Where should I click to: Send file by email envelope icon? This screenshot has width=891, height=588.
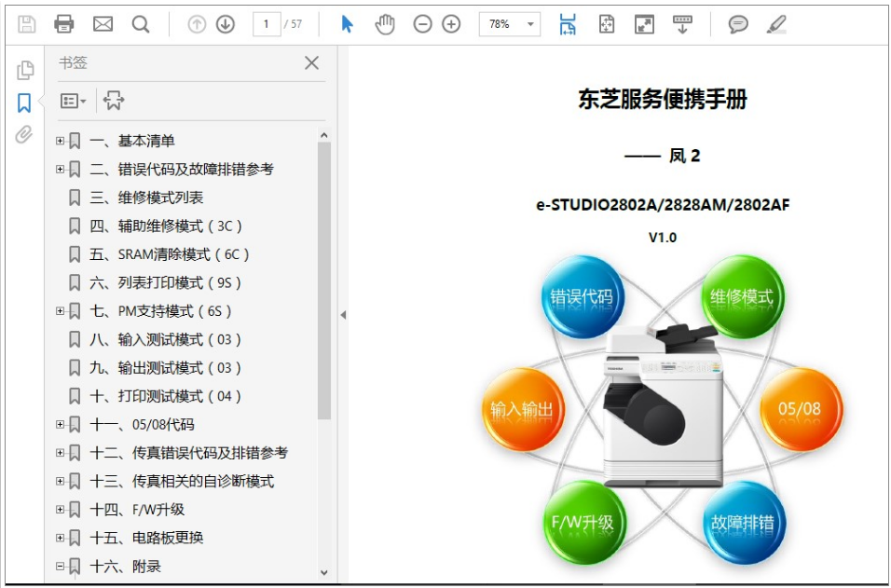(x=103, y=24)
